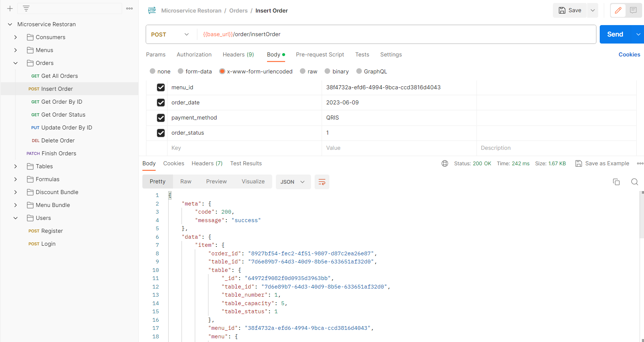
Task: Open the comments icon
Action: coord(633,10)
